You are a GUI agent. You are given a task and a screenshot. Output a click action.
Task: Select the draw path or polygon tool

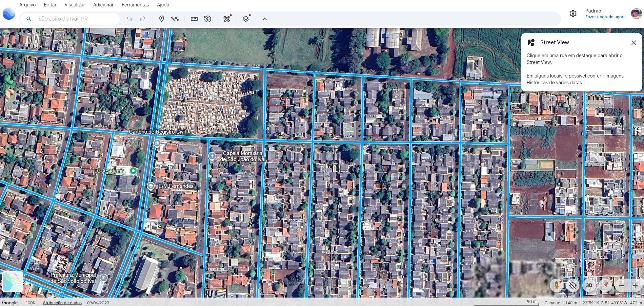(175, 19)
